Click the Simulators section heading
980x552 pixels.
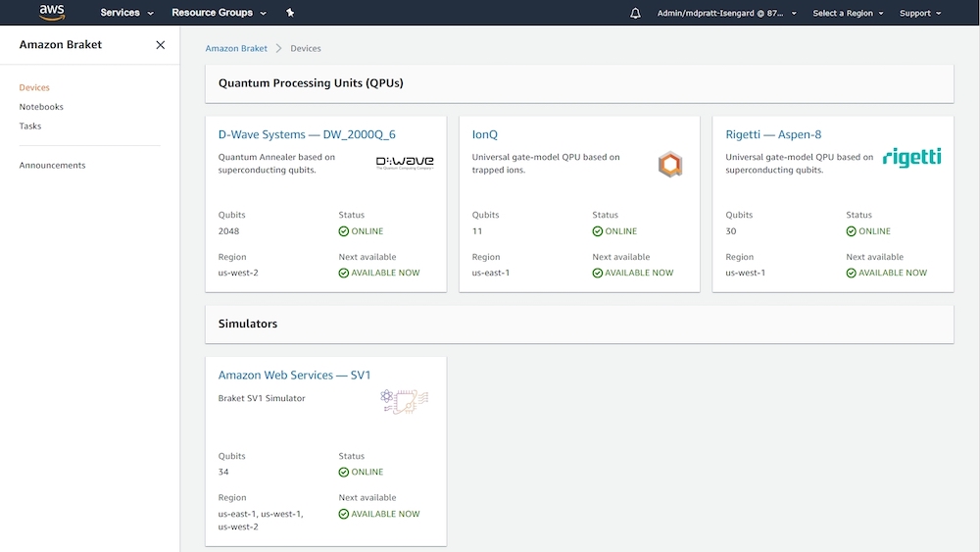coord(248,324)
